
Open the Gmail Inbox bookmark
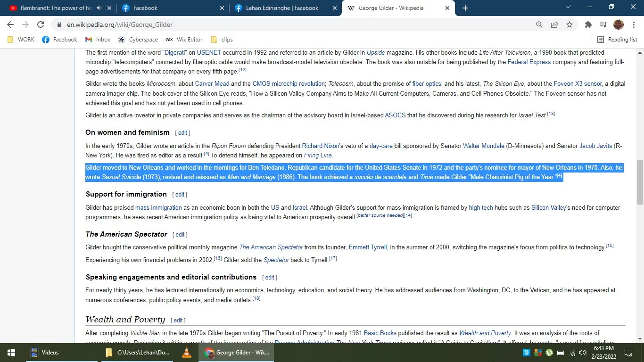[x=98, y=40]
